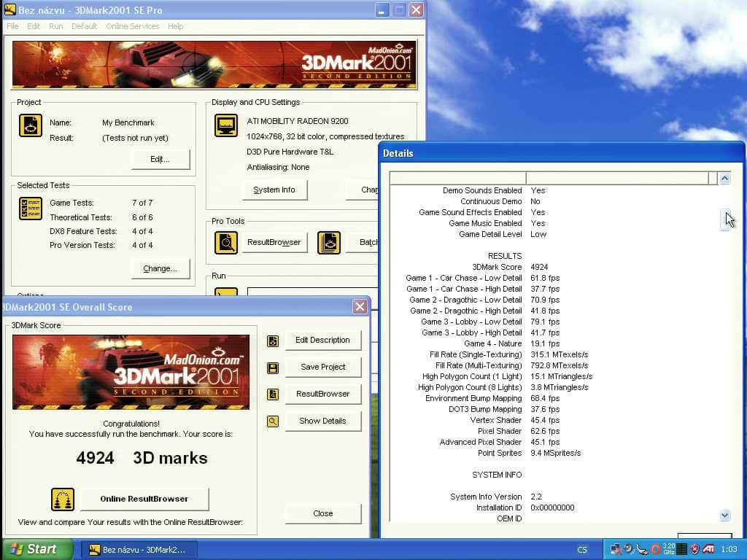This screenshot has width=747, height=560.
Task: Click the Pro Tools ResultBrowser magnifier icon
Action: point(226,243)
